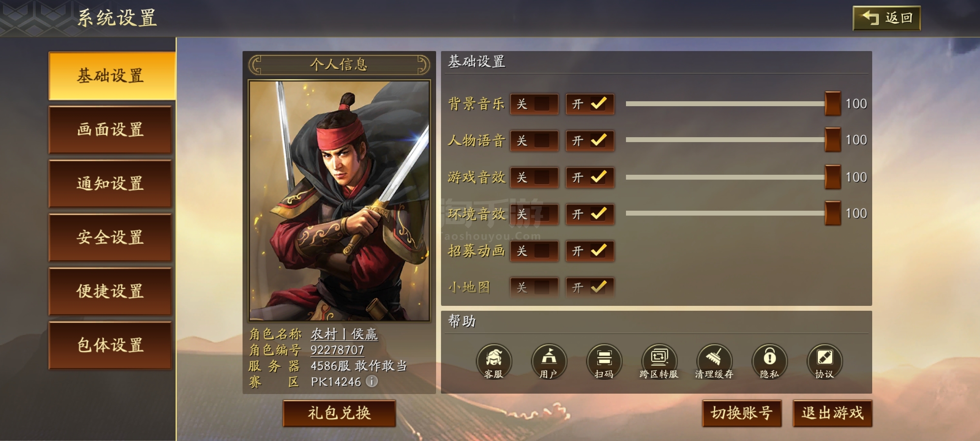Screen dimensions: 980x441
Task: Open the 隐私 privacy lock icon
Action: click(769, 361)
